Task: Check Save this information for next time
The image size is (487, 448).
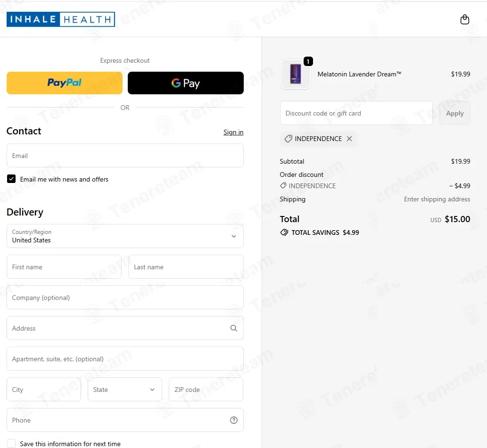Action: tap(11, 443)
